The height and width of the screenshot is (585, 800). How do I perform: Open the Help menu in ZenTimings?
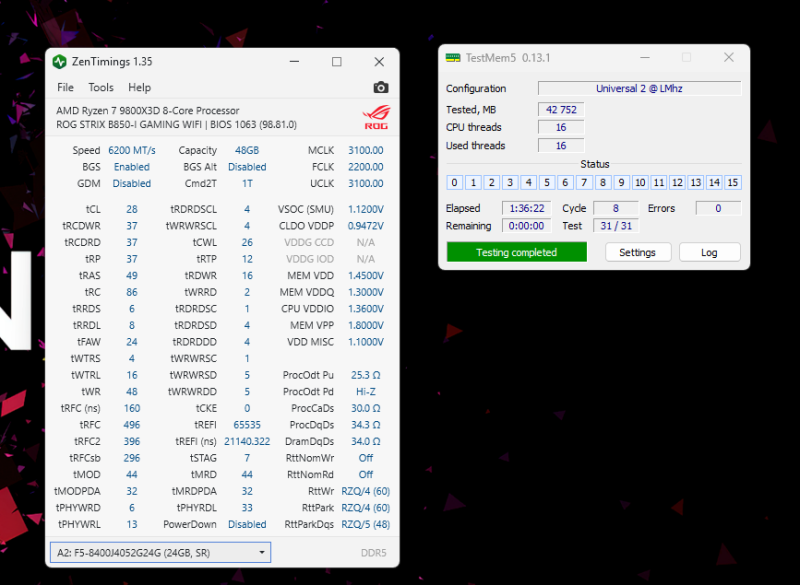point(139,87)
